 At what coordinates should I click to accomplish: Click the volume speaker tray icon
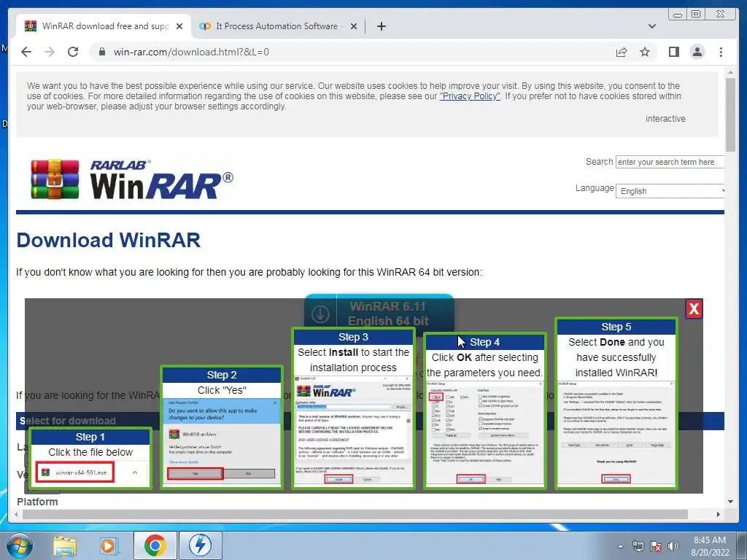pos(673,546)
